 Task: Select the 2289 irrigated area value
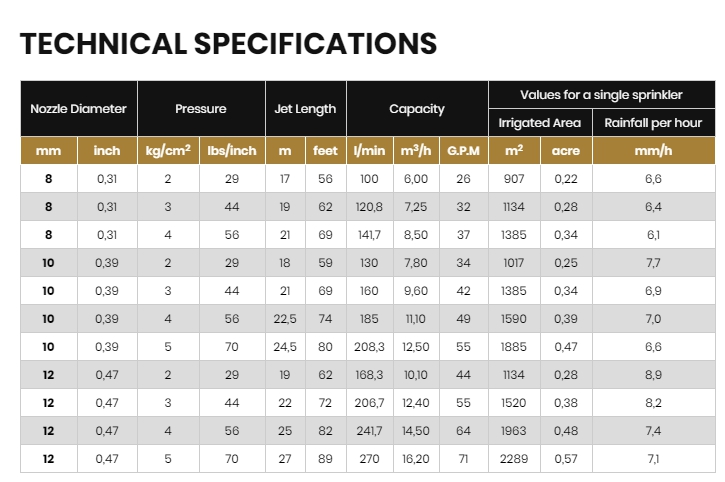[x=514, y=459]
